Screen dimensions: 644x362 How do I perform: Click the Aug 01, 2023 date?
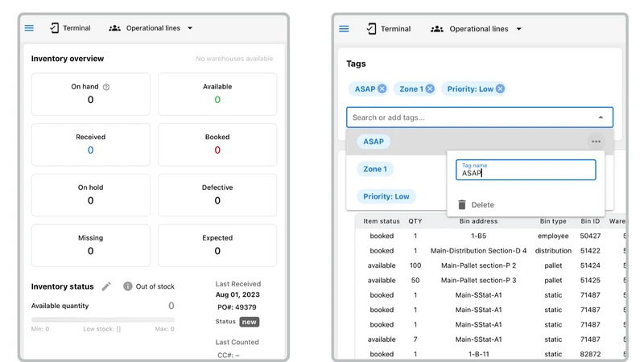237,294
